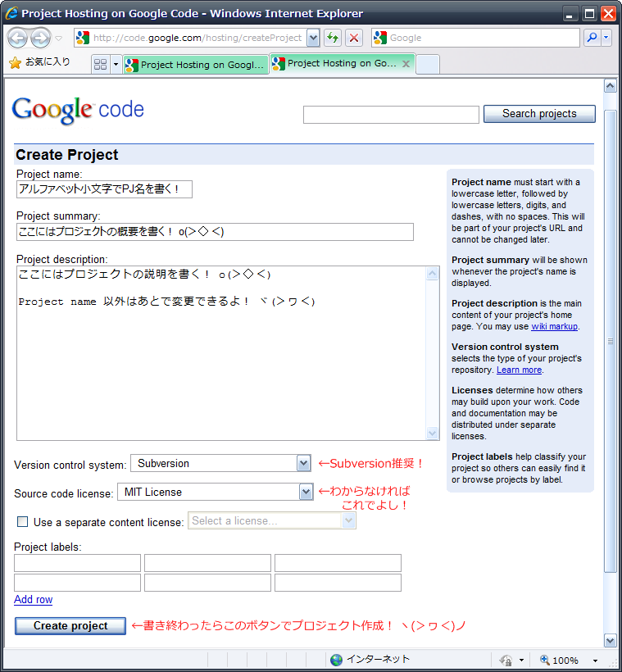Click top-row right Project labels field
Screen dimensions: 622x672
[338, 563]
